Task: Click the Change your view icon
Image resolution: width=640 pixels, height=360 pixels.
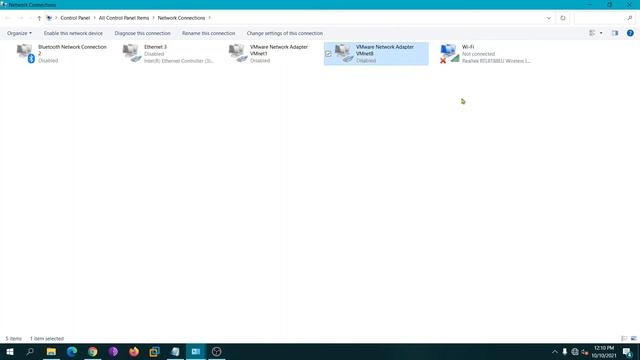Action: [x=592, y=33]
